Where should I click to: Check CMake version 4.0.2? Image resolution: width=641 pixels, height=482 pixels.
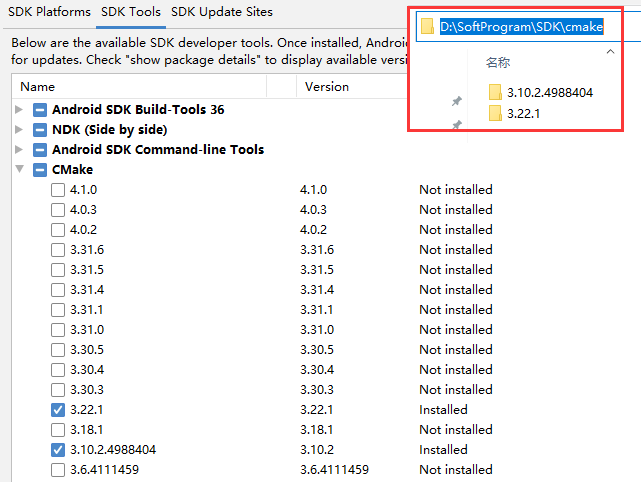[x=58, y=230]
